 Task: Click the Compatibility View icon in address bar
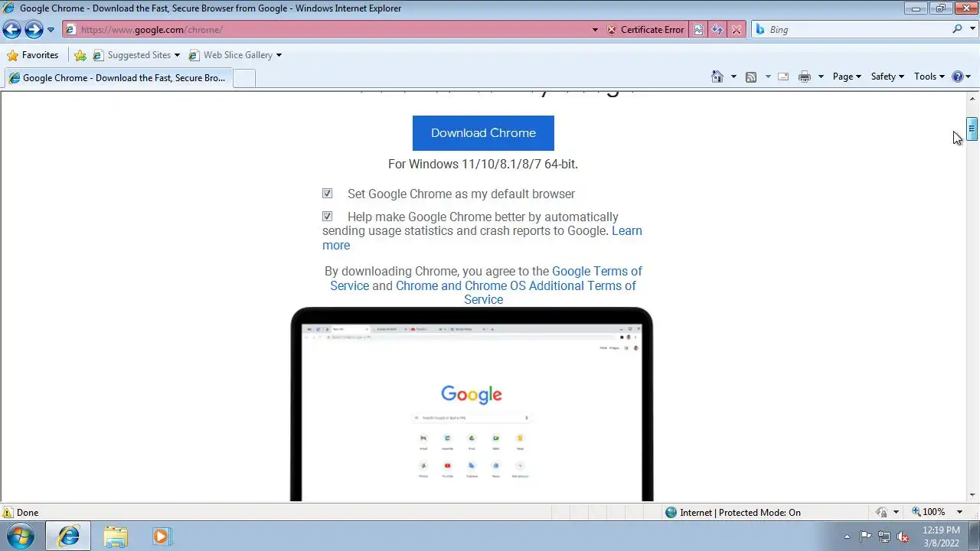[698, 30]
